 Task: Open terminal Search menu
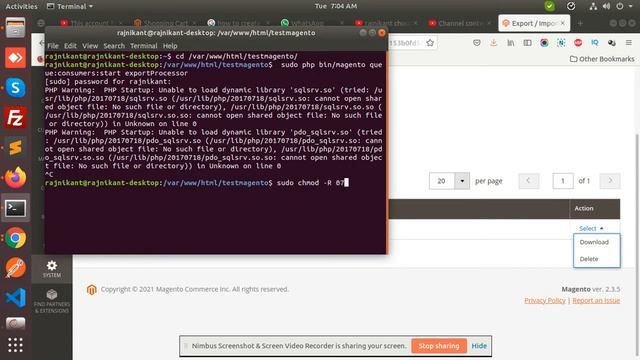coord(114,46)
